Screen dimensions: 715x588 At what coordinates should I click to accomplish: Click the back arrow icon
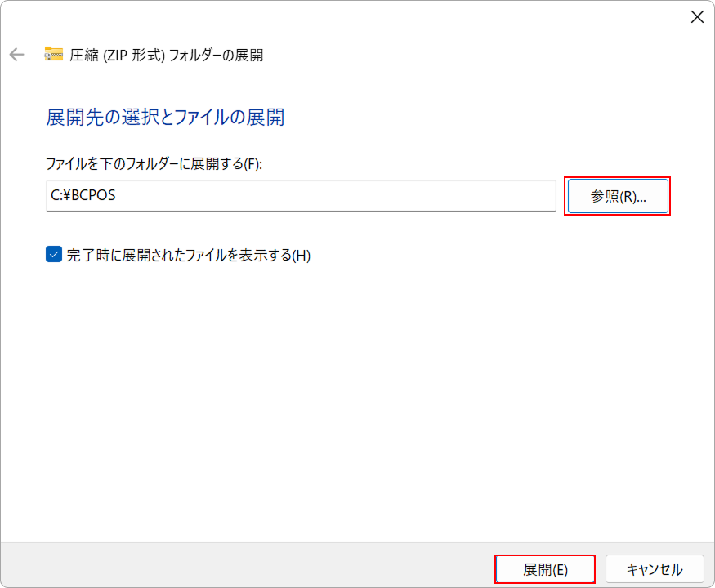pyautogui.click(x=16, y=55)
